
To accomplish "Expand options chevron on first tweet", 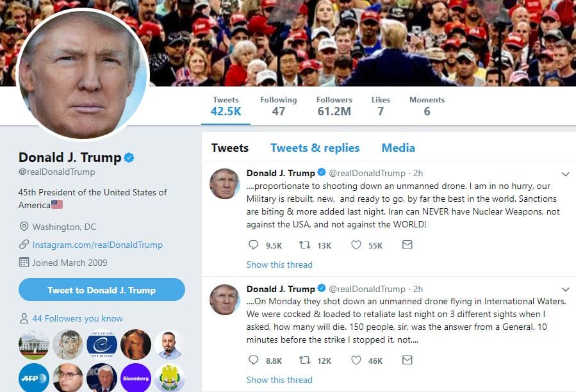I will coord(565,174).
